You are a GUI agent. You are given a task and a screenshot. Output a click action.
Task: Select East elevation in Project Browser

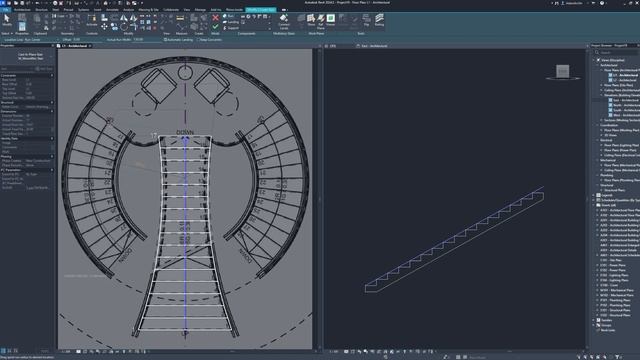click(x=624, y=100)
